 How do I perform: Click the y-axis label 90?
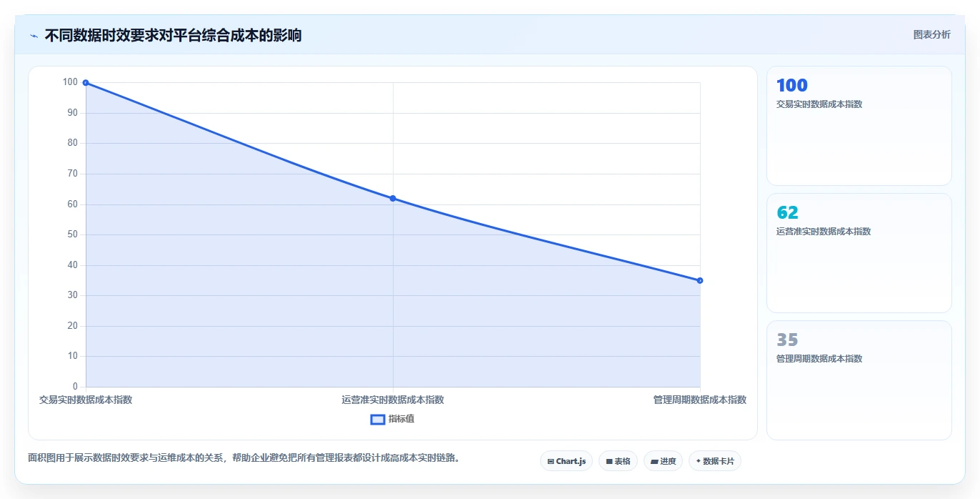pos(72,113)
